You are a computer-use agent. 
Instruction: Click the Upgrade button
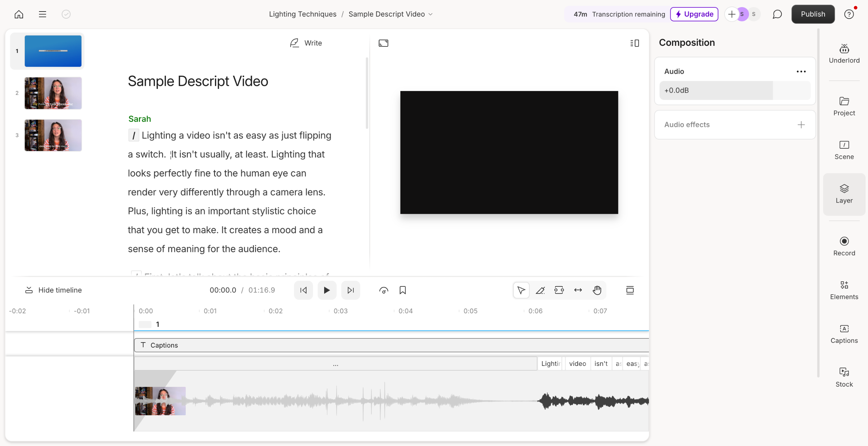[694, 14]
